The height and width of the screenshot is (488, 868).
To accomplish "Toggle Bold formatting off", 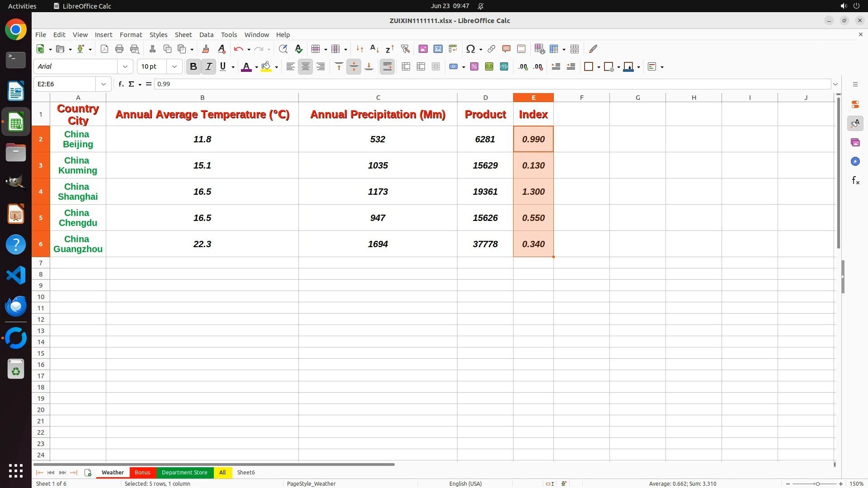I will coord(193,66).
